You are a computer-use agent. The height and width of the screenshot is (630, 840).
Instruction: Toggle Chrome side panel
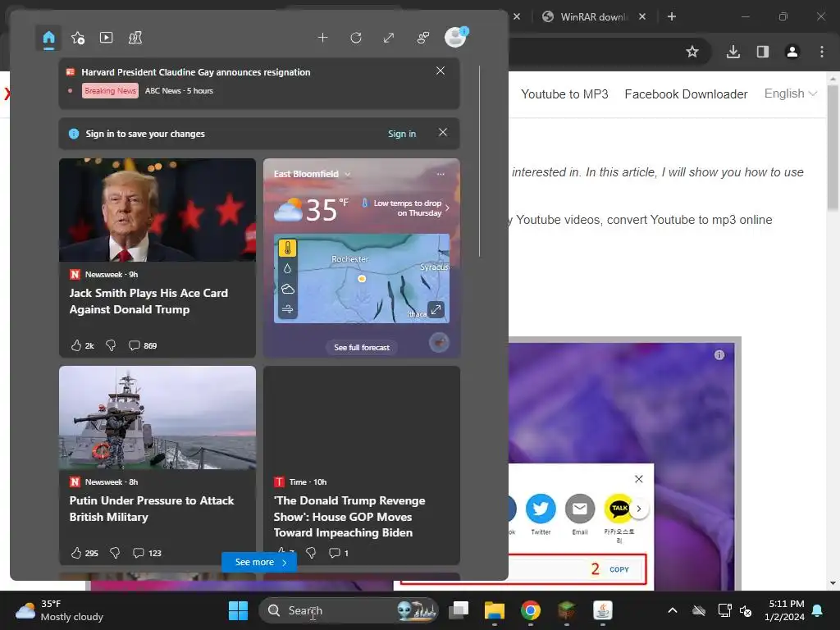(x=763, y=52)
